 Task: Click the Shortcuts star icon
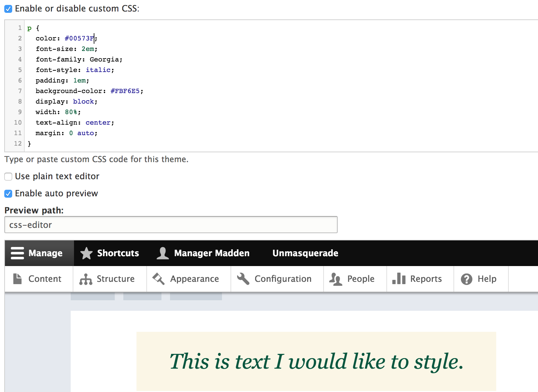86,253
